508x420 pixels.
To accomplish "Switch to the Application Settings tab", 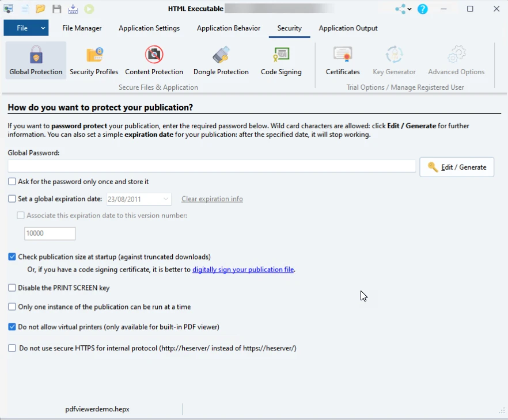I will 149,28.
